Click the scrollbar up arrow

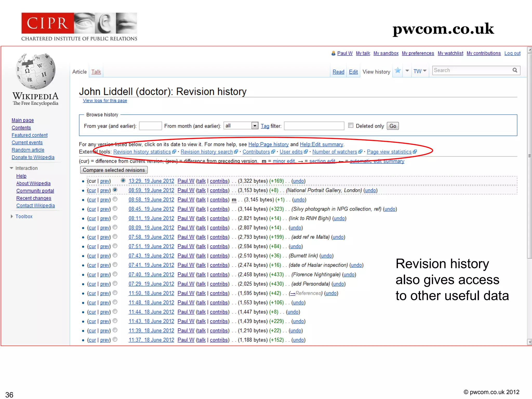[x=529, y=50]
